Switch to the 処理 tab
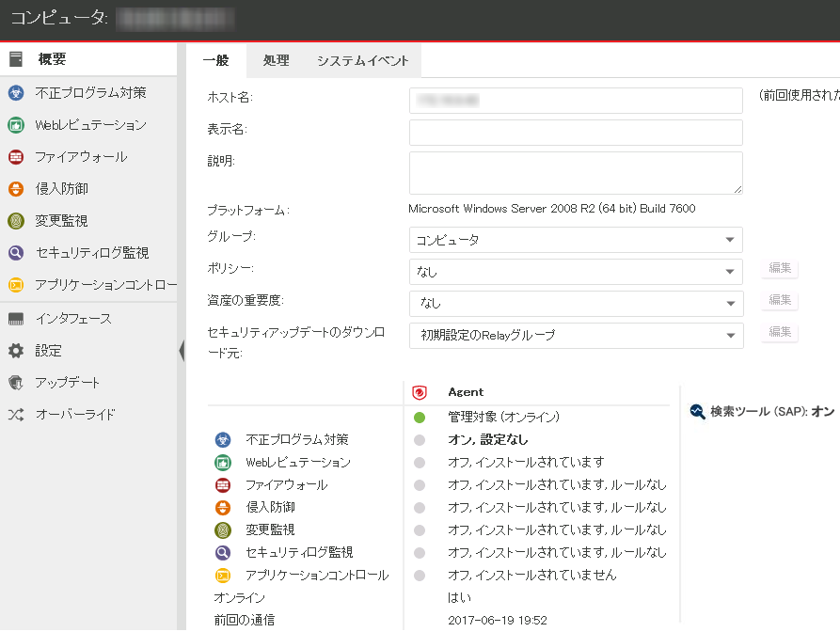The width and height of the screenshot is (840, 632). click(x=276, y=61)
